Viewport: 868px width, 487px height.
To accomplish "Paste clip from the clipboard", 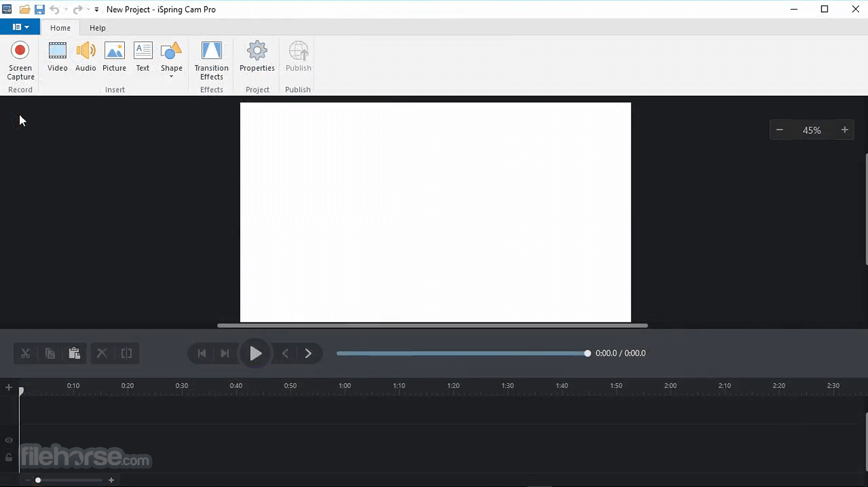I will coord(74,354).
